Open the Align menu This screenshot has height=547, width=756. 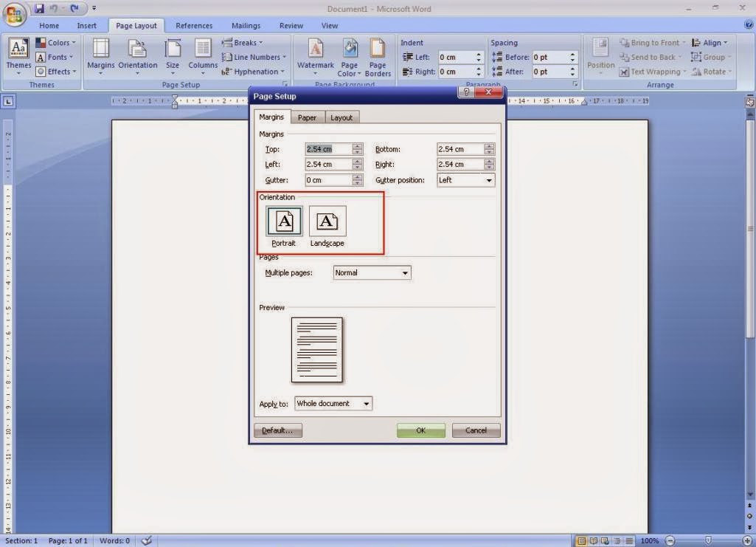[x=710, y=43]
